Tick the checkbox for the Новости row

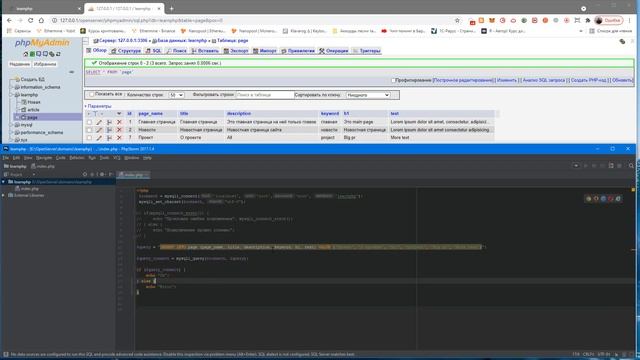[89, 130]
